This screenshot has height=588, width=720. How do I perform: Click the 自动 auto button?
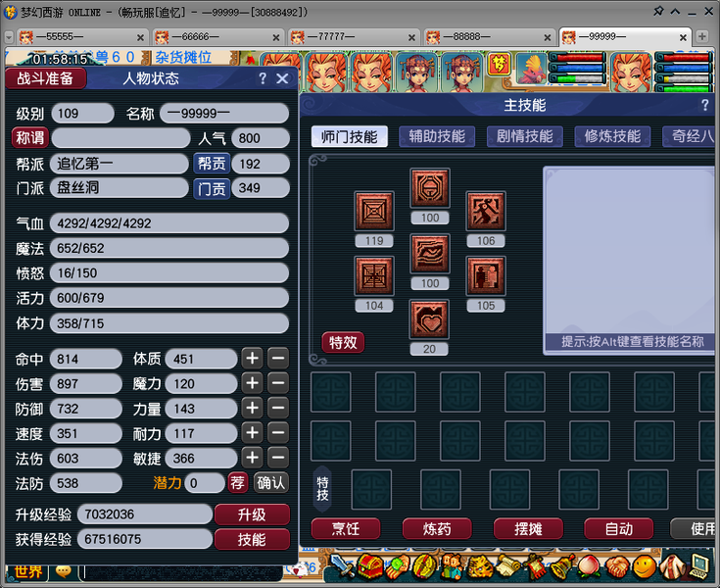pos(618,529)
